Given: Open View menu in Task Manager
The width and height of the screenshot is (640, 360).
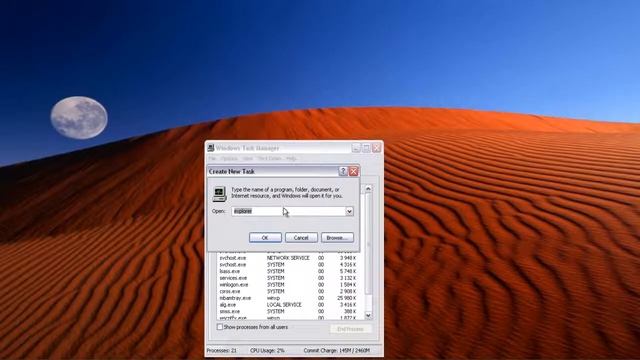Looking at the screenshot, I should click(x=247, y=158).
